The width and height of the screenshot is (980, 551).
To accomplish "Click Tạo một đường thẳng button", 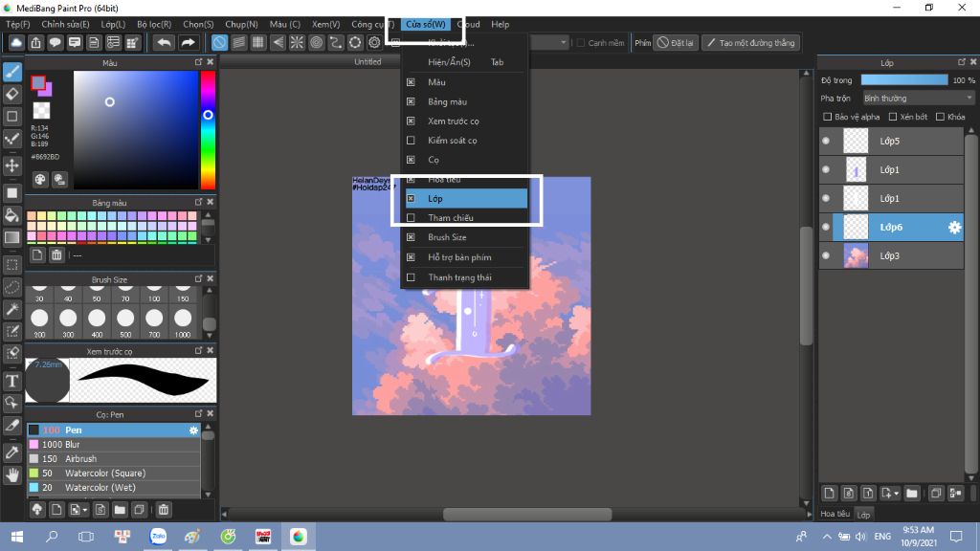I will [x=750, y=42].
